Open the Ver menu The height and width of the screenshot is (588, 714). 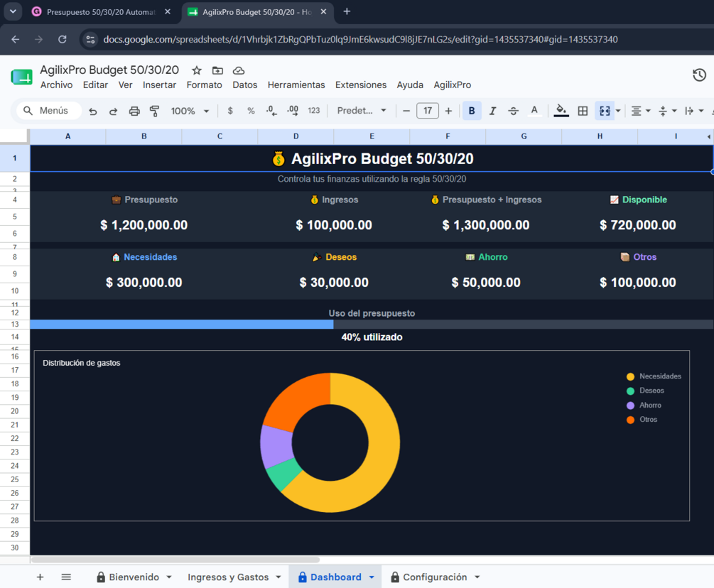click(125, 85)
